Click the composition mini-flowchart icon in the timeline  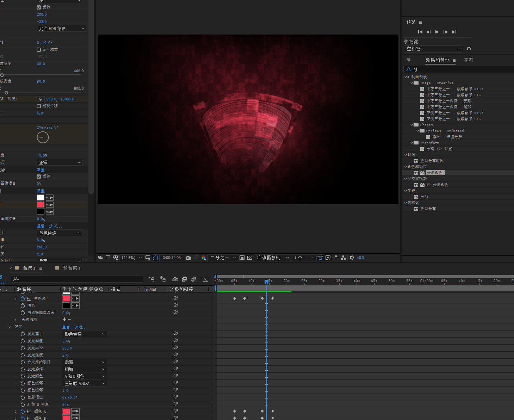(x=151, y=279)
